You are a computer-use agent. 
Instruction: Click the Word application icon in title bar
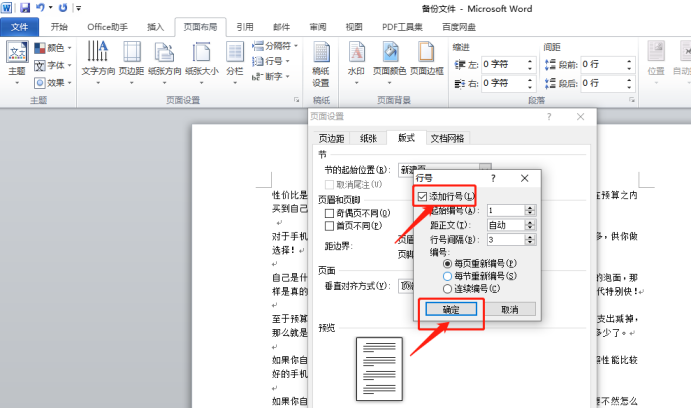pyautogui.click(x=7, y=8)
